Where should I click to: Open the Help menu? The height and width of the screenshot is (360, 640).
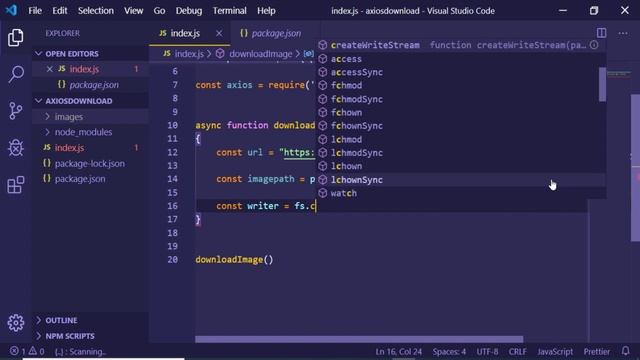[x=266, y=11]
